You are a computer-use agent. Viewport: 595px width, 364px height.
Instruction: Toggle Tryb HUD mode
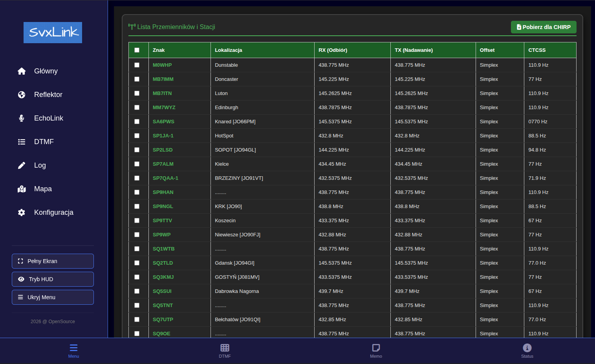pyautogui.click(x=53, y=279)
